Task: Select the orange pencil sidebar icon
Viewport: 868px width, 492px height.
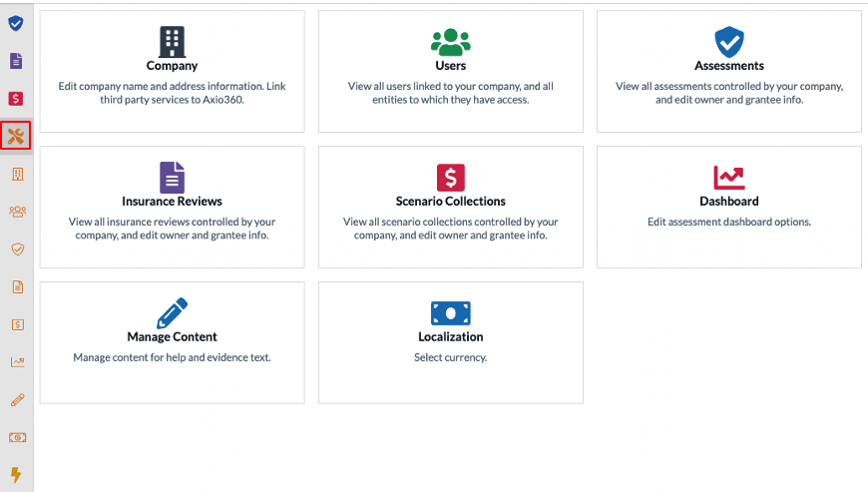Action: pos(18,399)
